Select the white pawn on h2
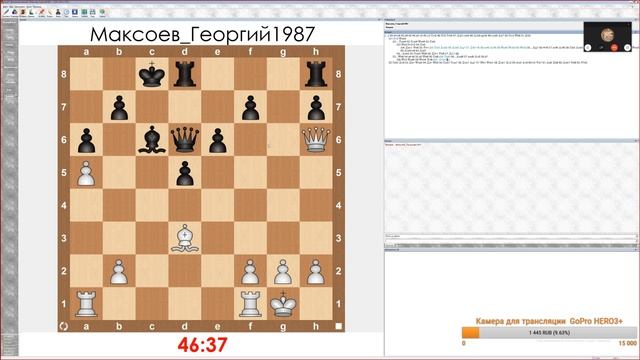640x360 pixels. click(316, 271)
